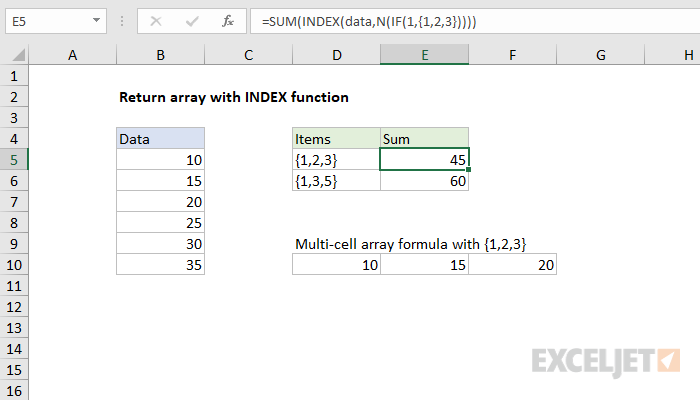Select column C header
The image size is (700, 400).
tap(248, 54)
